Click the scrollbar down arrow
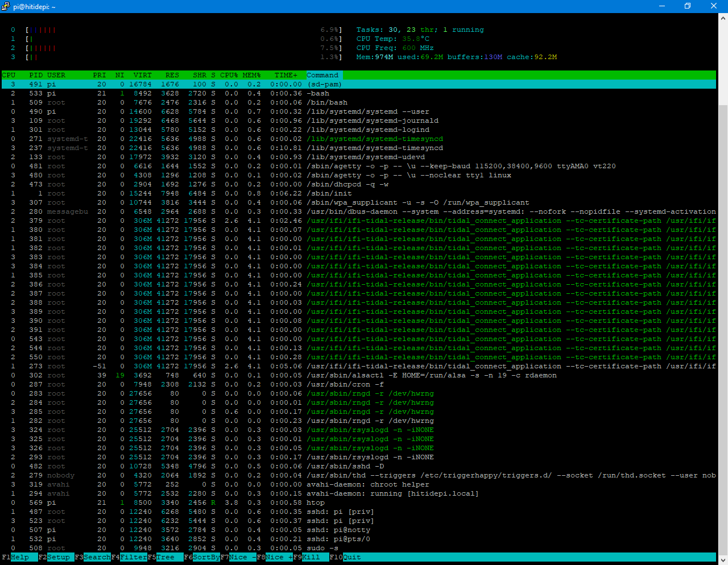Image resolution: width=728 pixels, height=565 pixels. tap(723, 560)
